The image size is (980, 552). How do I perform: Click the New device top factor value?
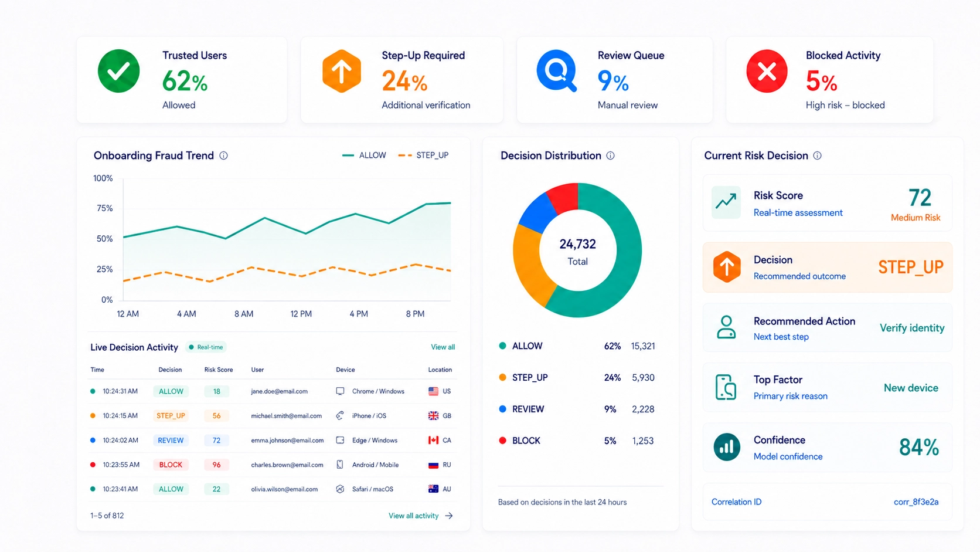[911, 388]
